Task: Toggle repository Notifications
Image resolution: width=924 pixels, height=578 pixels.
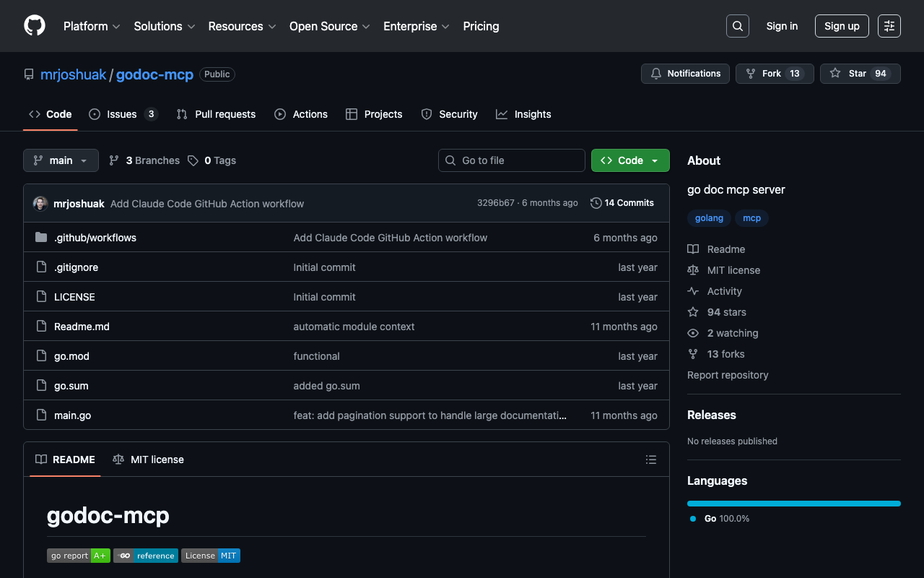Action: click(x=685, y=74)
